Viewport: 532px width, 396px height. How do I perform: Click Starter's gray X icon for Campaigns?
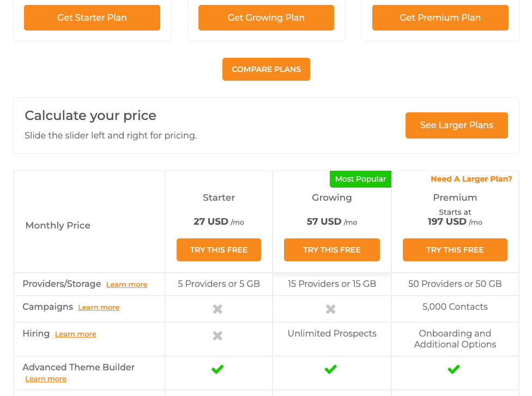click(217, 309)
